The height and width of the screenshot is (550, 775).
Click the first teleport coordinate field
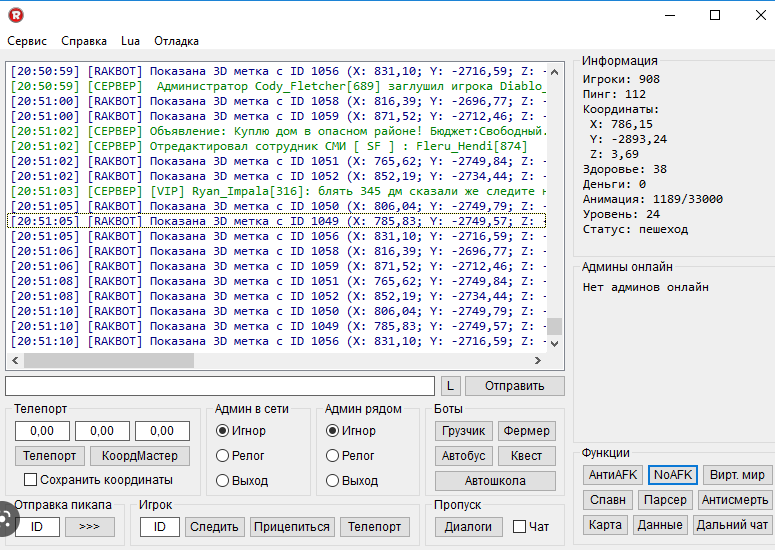(x=42, y=431)
